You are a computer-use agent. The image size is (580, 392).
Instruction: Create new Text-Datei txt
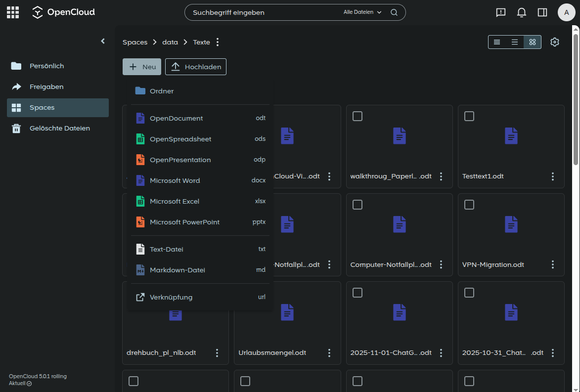pyautogui.click(x=200, y=249)
